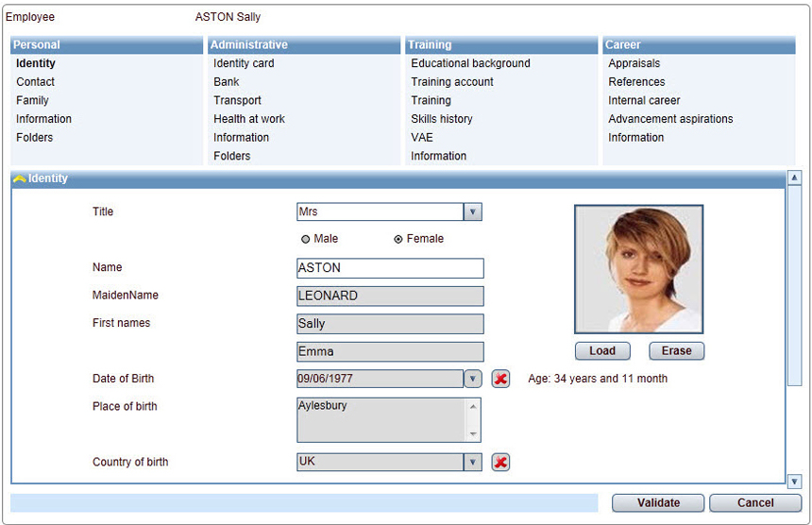
Task: Open References under Career
Action: pyautogui.click(x=636, y=82)
